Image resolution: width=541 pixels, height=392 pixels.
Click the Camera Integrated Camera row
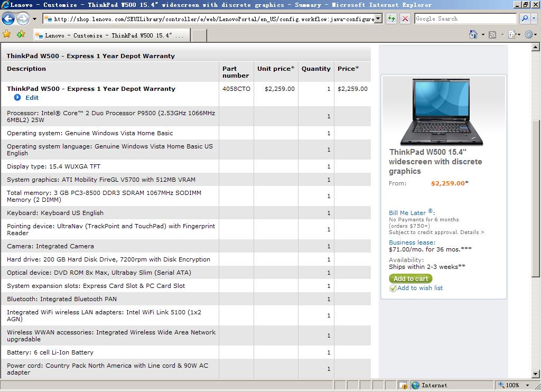[x=185, y=246]
